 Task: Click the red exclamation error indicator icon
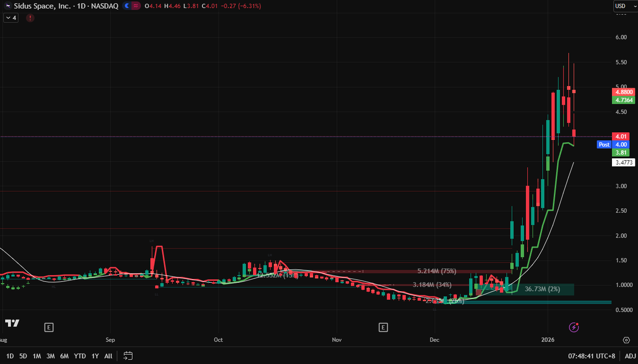(30, 18)
